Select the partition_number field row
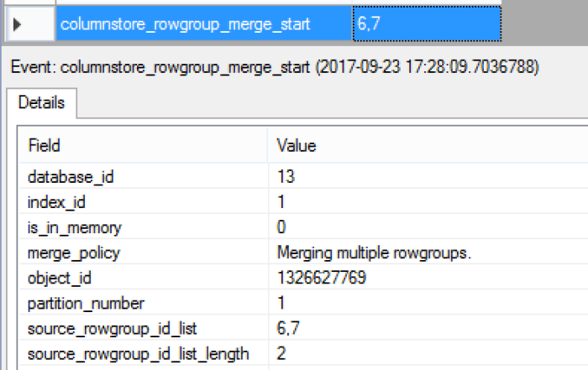 tap(87, 303)
